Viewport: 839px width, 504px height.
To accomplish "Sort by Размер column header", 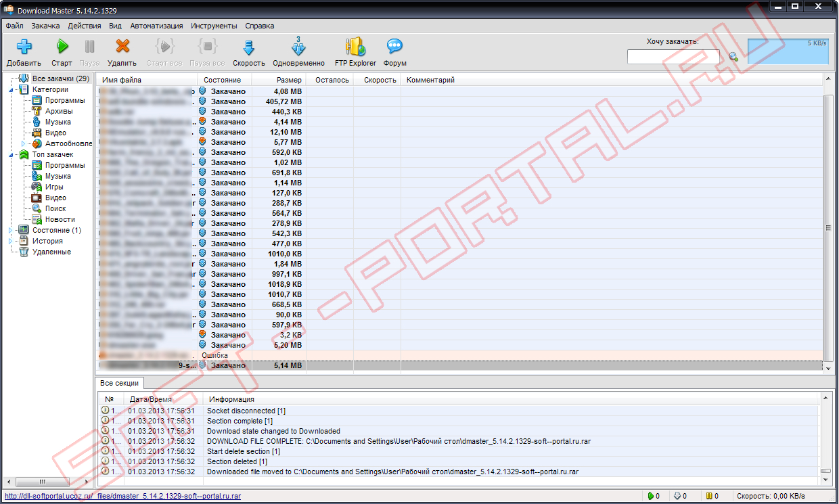I will click(278, 80).
